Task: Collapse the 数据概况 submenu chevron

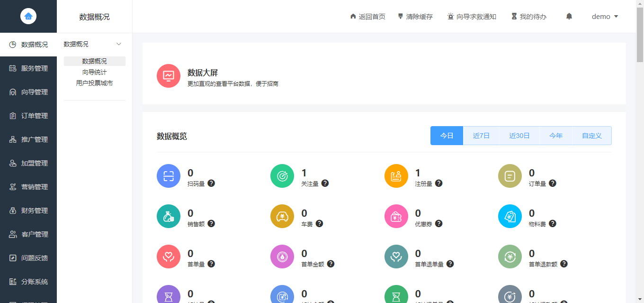Action: [119, 44]
